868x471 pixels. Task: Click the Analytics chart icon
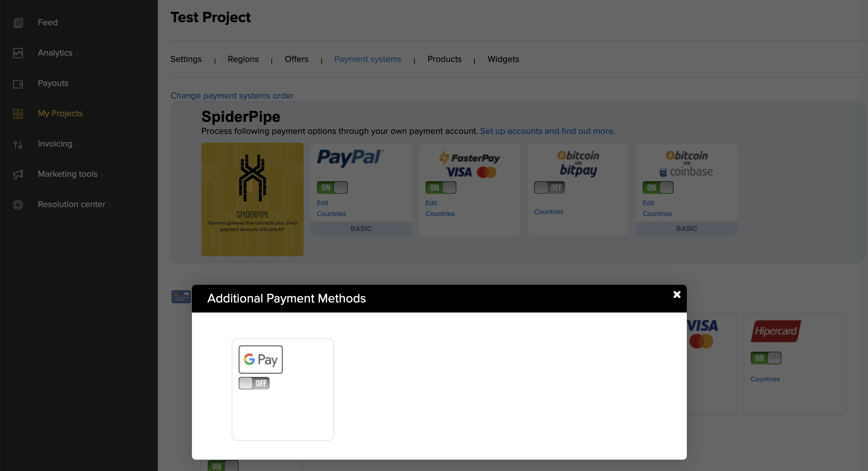18,53
